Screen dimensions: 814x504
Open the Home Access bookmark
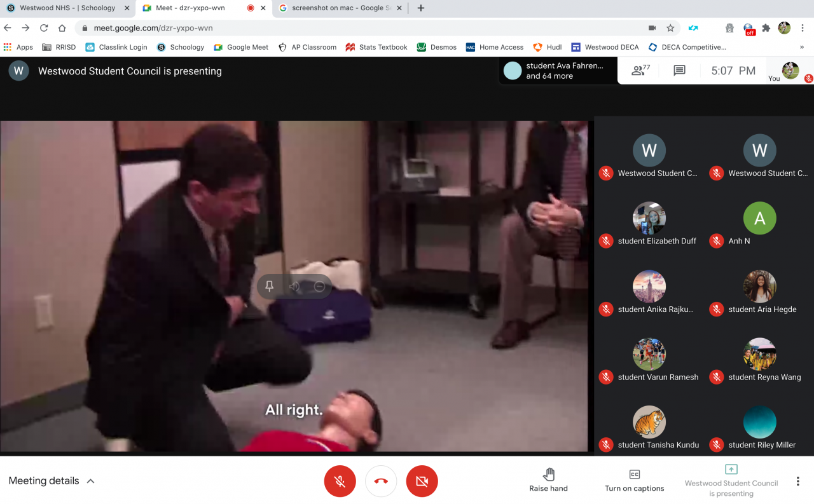(x=495, y=47)
